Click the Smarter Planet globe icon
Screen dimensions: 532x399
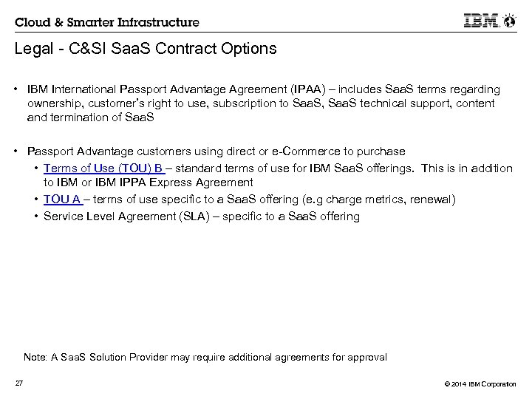pos(510,21)
